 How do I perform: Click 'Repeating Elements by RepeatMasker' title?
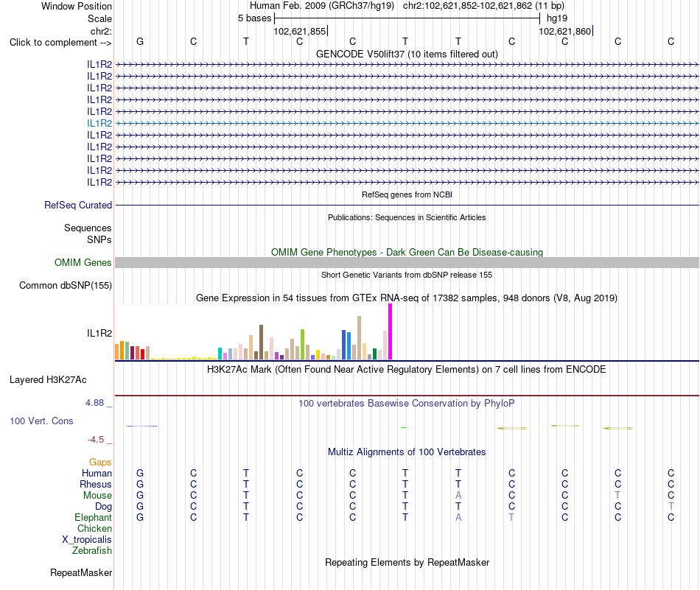[x=407, y=562]
